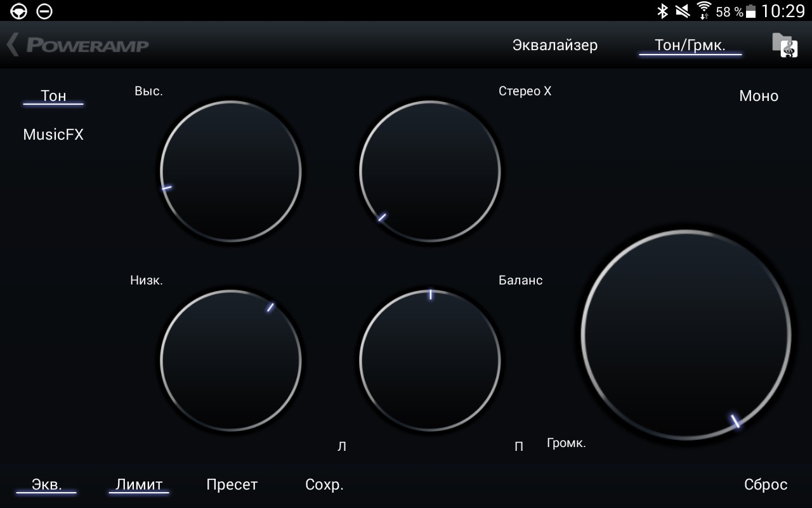Tap the muted sound status icon
This screenshot has height=508, width=812.
(x=683, y=11)
